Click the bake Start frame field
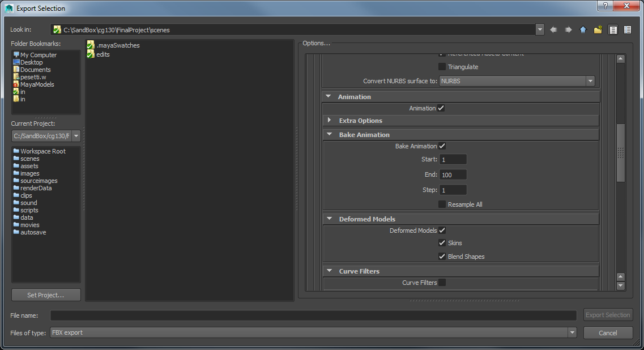Image resolution: width=644 pixels, height=350 pixels. (453, 159)
